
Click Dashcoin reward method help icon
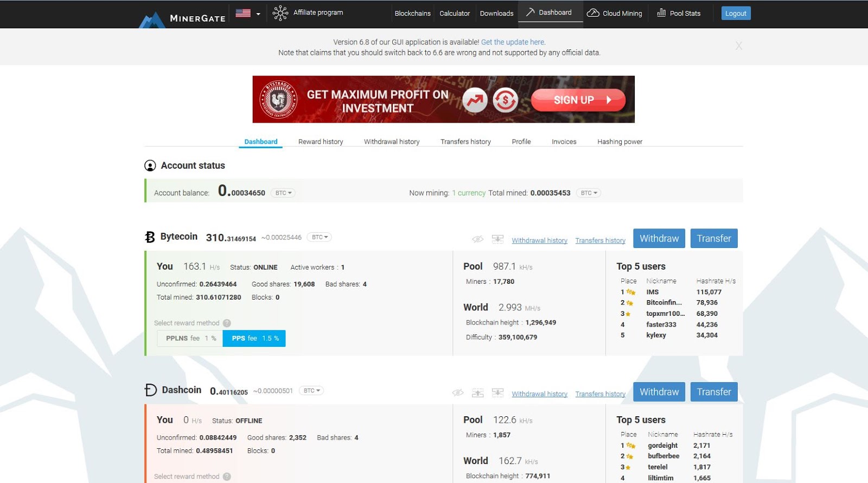click(x=227, y=476)
